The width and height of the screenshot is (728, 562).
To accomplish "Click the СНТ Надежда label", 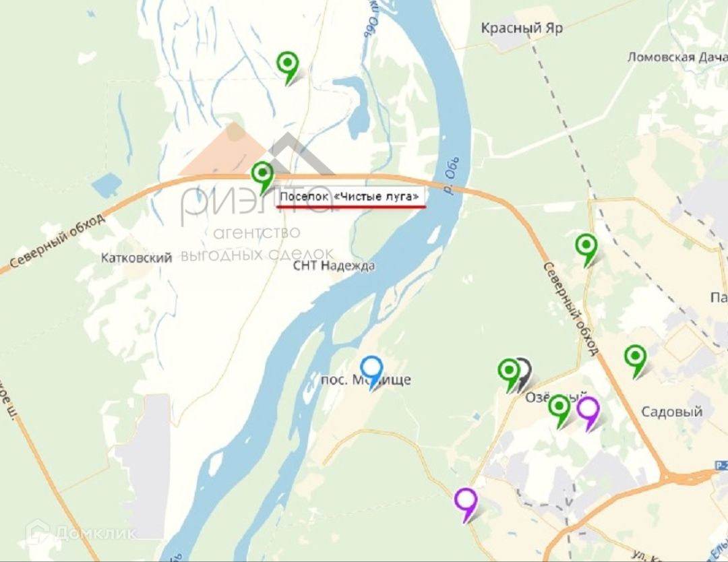I will point(334,266).
